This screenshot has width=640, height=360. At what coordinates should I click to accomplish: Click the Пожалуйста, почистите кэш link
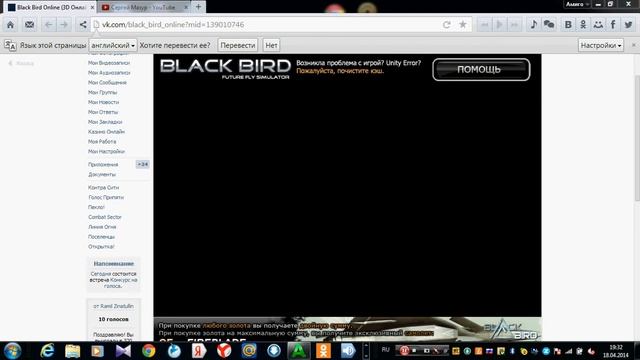coord(340,71)
